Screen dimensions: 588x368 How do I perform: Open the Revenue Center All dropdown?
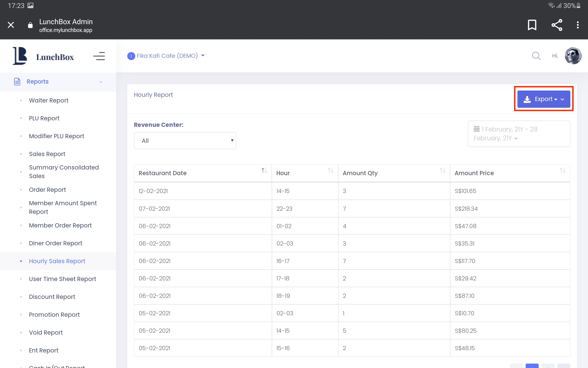point(185,141)
